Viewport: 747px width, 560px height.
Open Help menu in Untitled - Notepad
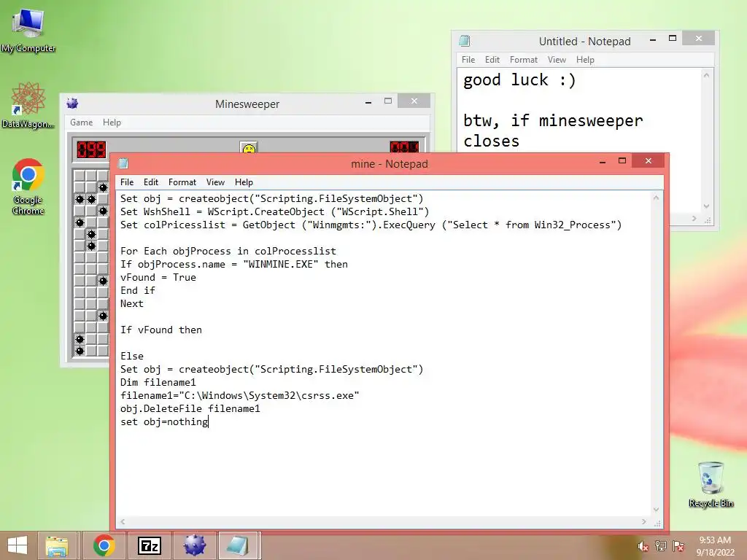pyautogui.click(x=585, y=60)
